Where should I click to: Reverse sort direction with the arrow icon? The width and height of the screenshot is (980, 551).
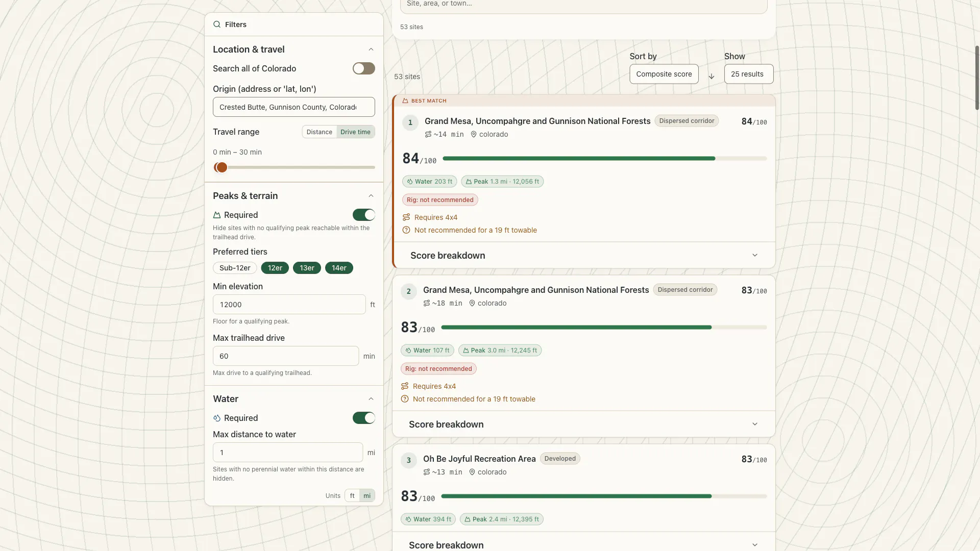click(712, 77)
